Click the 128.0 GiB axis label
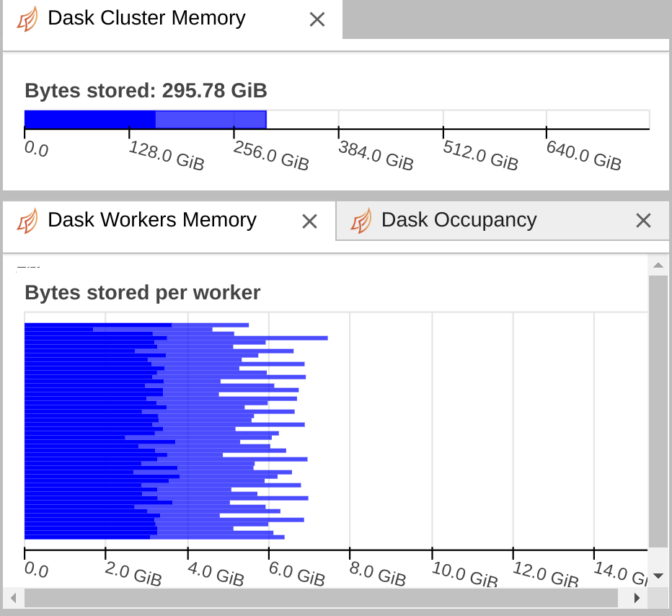 coord(167,156)
